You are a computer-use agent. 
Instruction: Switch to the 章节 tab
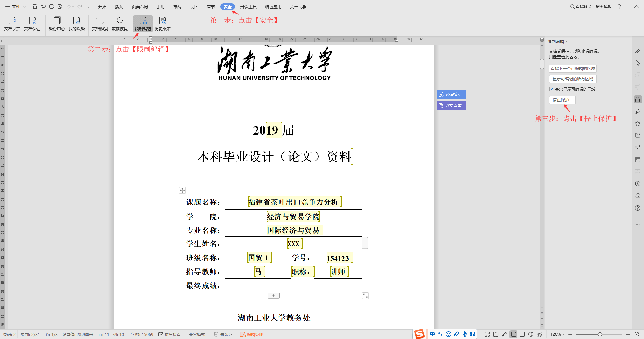coord(211,7)
